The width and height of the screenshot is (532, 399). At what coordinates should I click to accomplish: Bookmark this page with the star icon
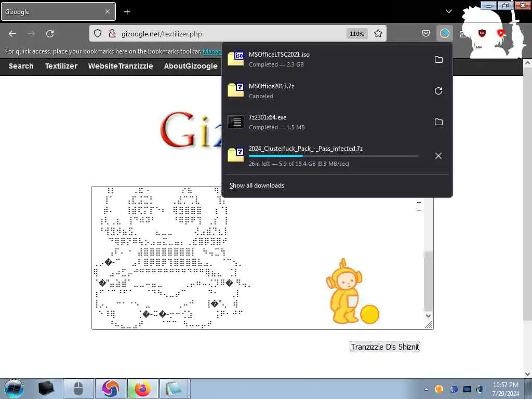(378, 34)
